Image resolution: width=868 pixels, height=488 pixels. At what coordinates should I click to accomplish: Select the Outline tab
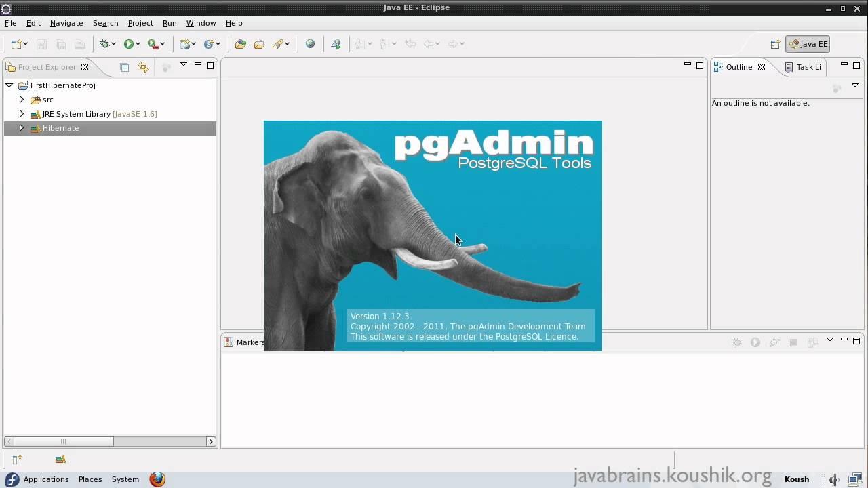(x=738, y=67)
